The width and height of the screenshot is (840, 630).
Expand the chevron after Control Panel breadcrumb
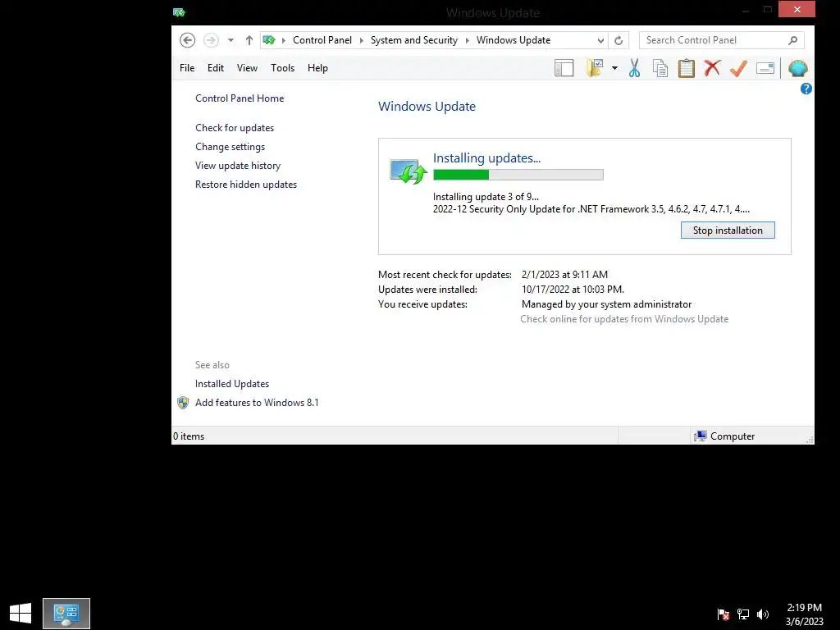point(361,40)
